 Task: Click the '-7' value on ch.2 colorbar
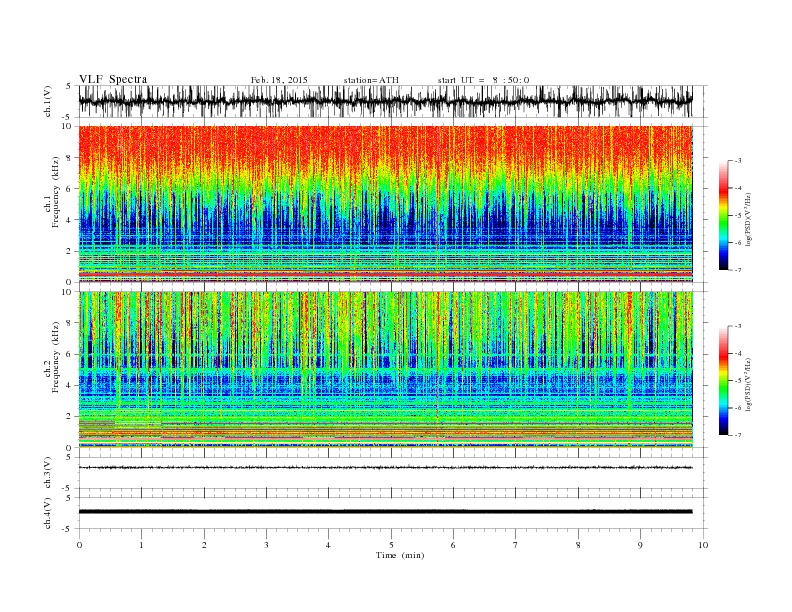[738, 435]
